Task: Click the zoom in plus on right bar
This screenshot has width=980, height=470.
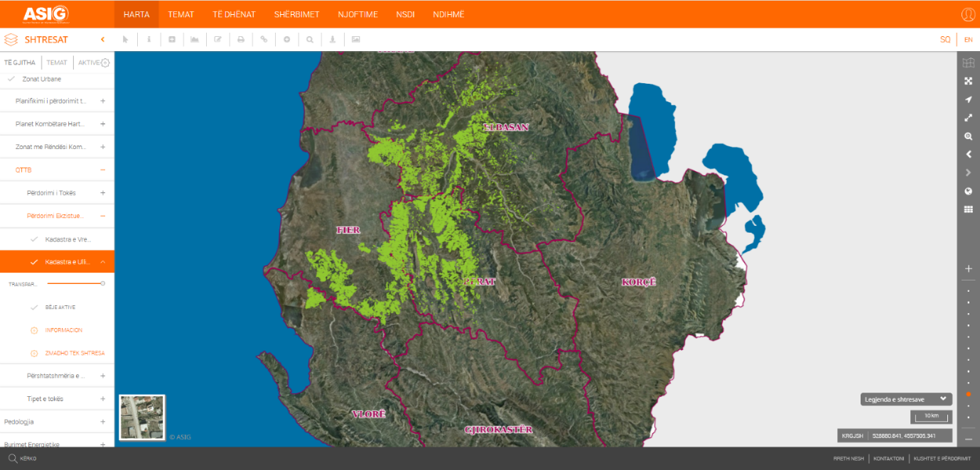Action: click(x=968, y=268)
